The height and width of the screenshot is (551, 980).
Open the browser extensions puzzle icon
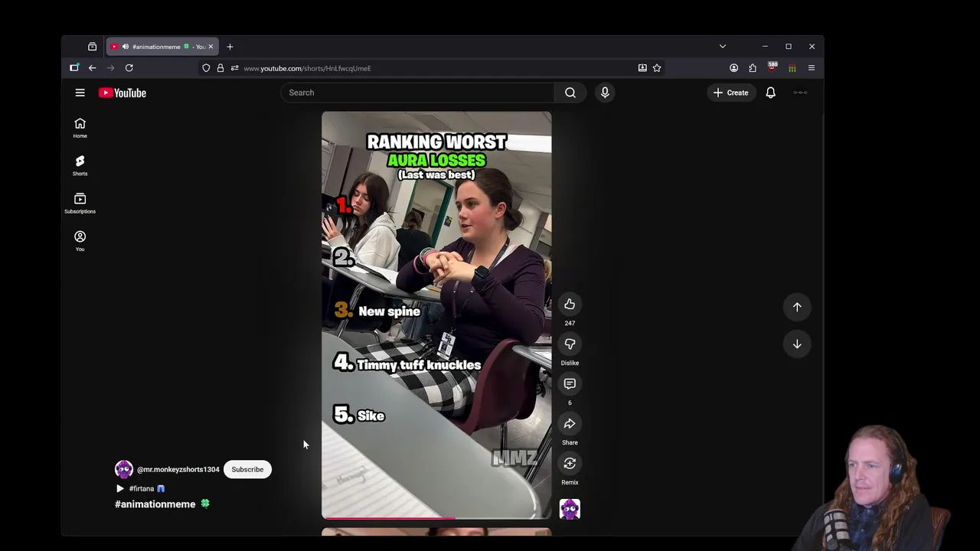(x=753, y=68)
